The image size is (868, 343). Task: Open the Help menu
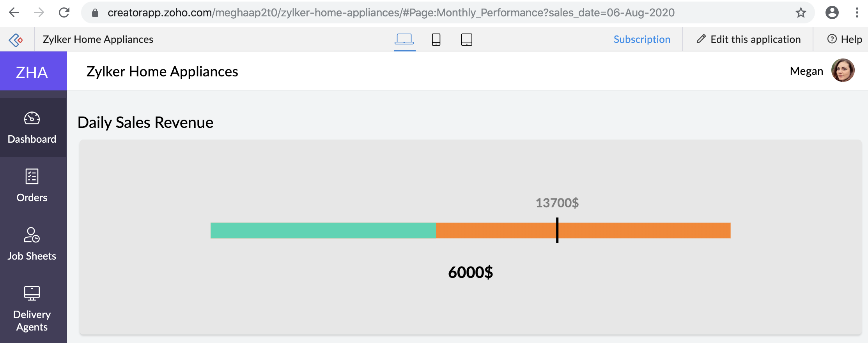point(845,39)
